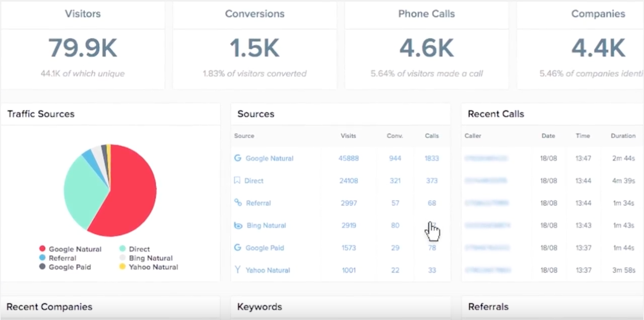The height and width of the screenshot is (320, 644).
Task: Click the 1833 calls value
Action: 432,158
